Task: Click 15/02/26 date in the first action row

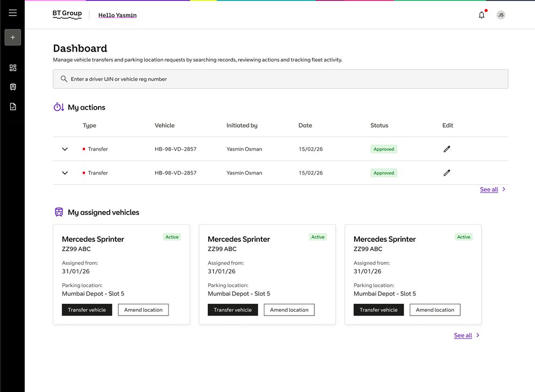Action: tap(311, 149)
